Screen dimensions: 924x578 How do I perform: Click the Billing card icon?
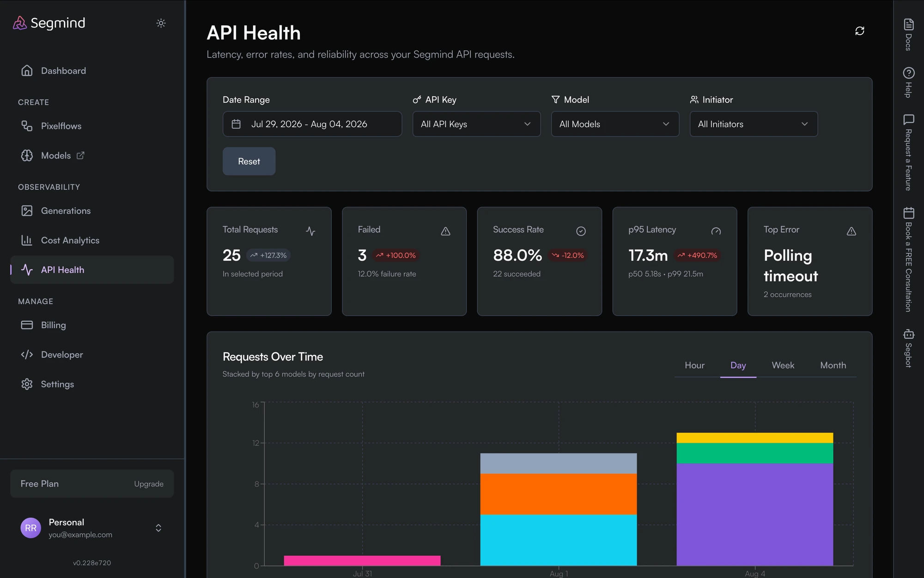click(27, 325)
